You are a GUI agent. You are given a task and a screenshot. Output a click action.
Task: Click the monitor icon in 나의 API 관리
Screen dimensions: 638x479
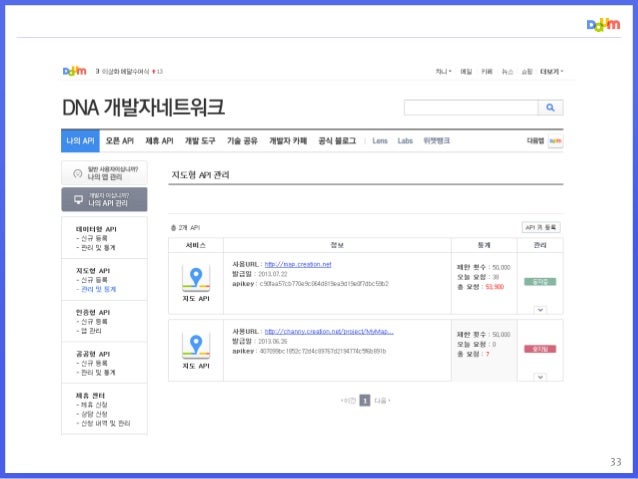click(79, 199)
